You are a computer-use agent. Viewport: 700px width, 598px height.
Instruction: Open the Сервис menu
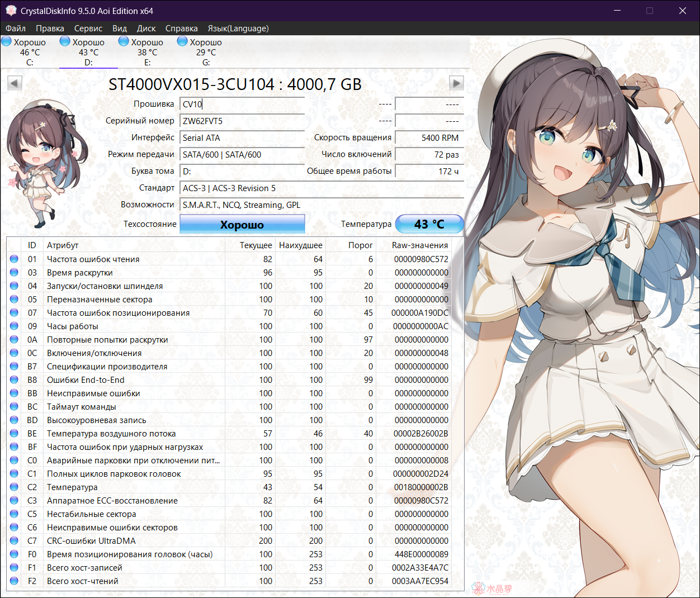pyautogui.click(x=88, y=29)
